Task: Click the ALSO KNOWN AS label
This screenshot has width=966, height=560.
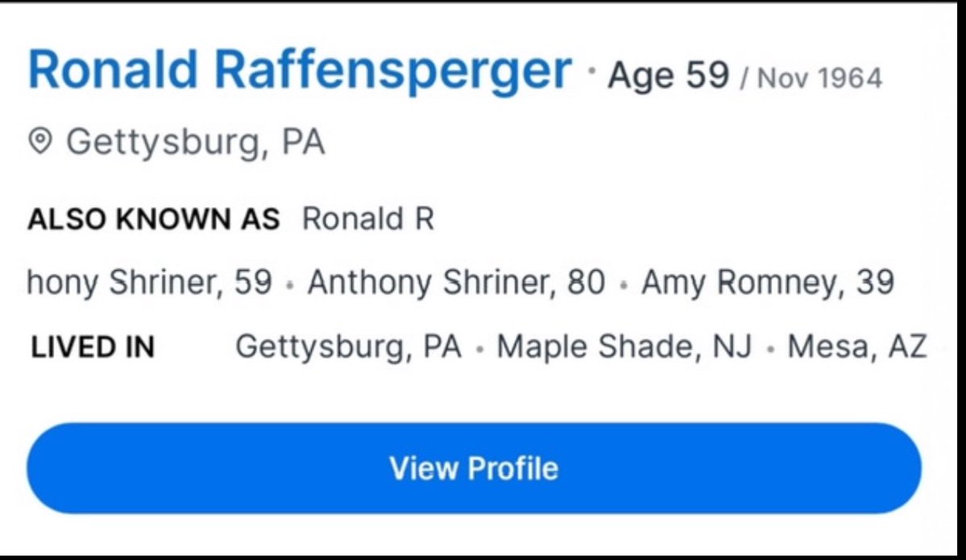Action: point(154,219)
